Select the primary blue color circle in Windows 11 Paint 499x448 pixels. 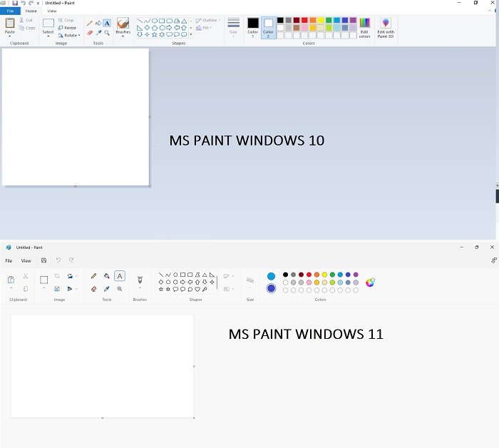271,276
